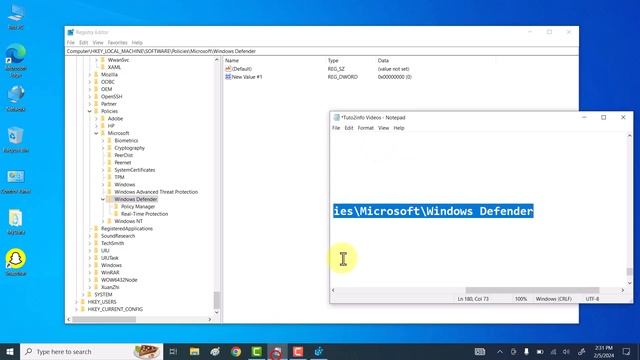This screenshot has width=640, height=360.
Task: Select the TechSmith registry key
Action: tap(112, 243)
